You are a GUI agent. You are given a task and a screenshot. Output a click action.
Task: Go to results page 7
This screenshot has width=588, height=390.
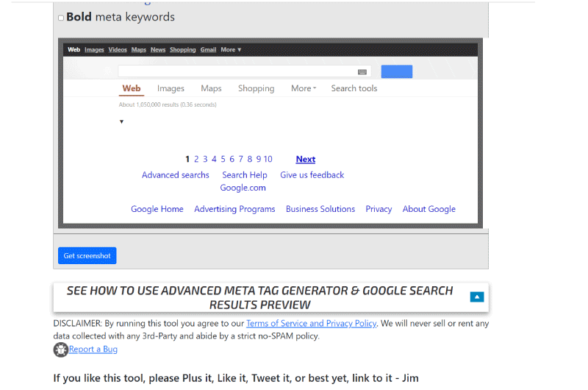pos(241,159)
